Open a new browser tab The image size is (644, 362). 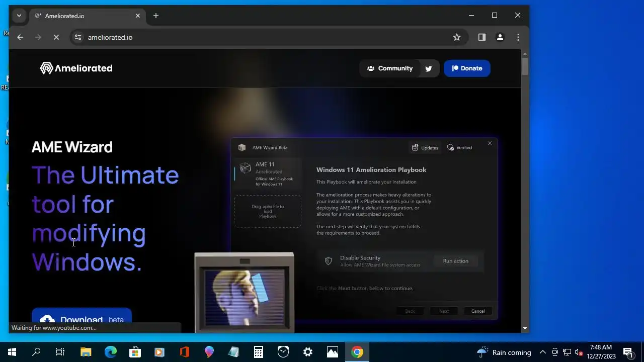click(x=156, y=16)
